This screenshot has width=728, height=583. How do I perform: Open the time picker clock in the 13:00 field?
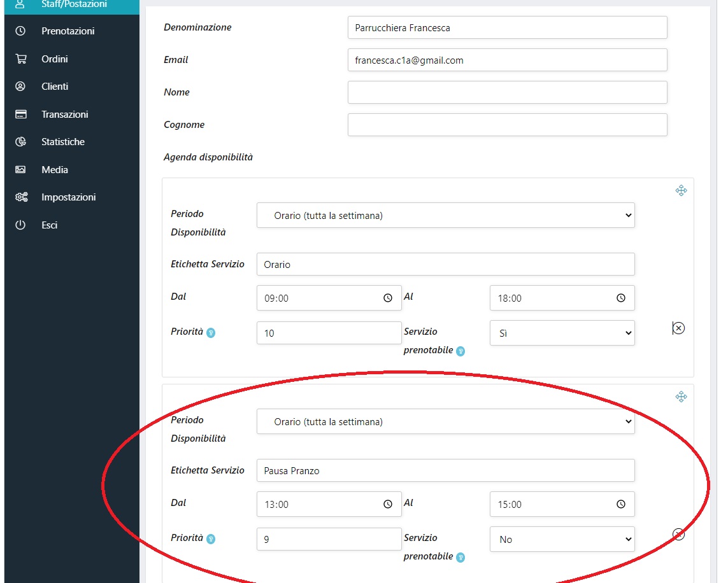coord(388,504)
